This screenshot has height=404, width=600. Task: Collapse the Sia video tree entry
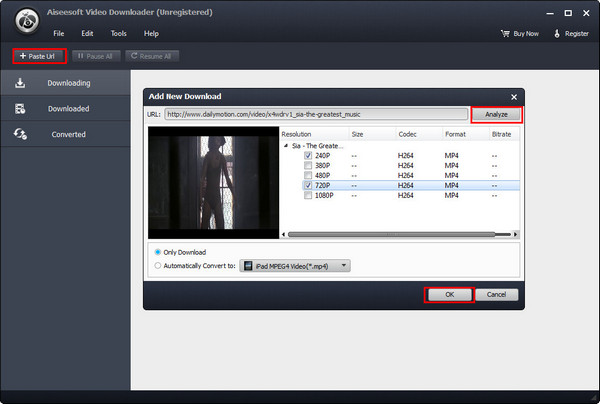[285, 146]
